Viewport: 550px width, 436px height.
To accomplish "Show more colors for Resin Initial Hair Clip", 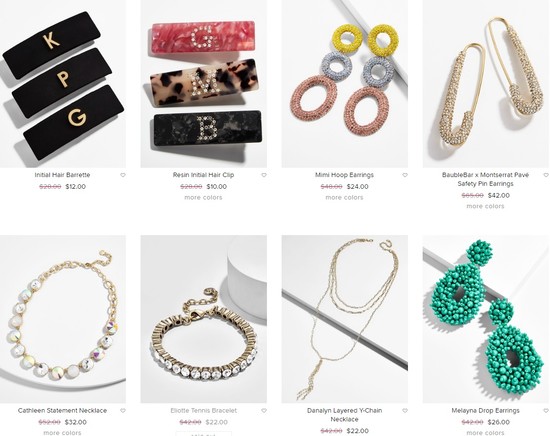I will [203, 197].
